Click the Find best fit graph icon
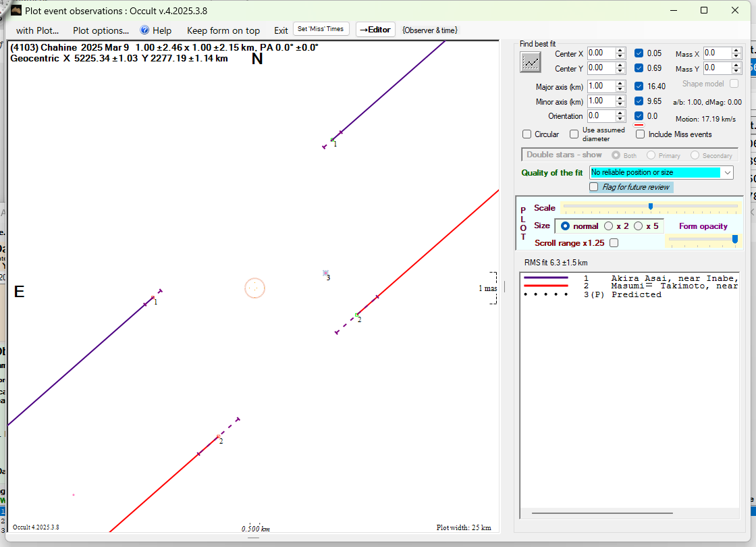This screenshot has height=547, width=756. pos(531,61)
